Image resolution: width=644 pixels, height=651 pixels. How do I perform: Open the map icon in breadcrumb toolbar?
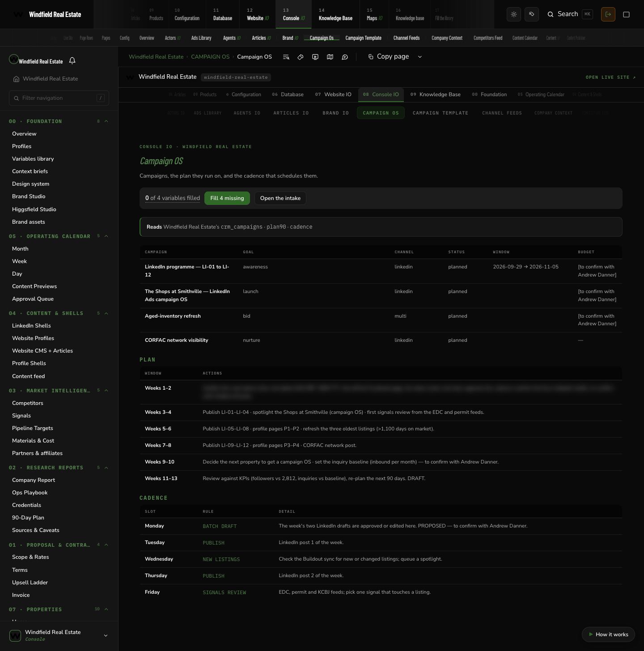pos(330,57)
